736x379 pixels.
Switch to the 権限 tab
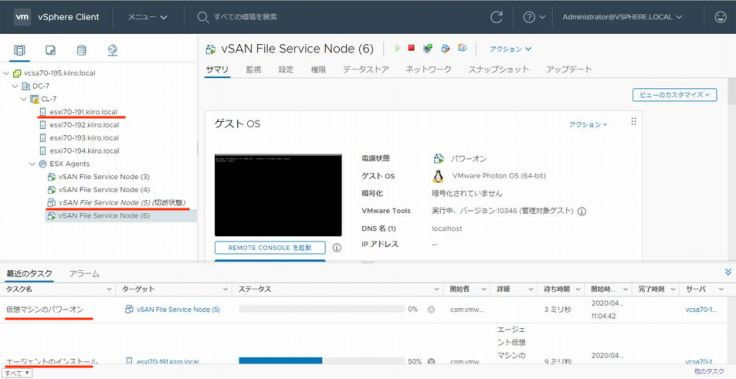[x=318, y=70]
